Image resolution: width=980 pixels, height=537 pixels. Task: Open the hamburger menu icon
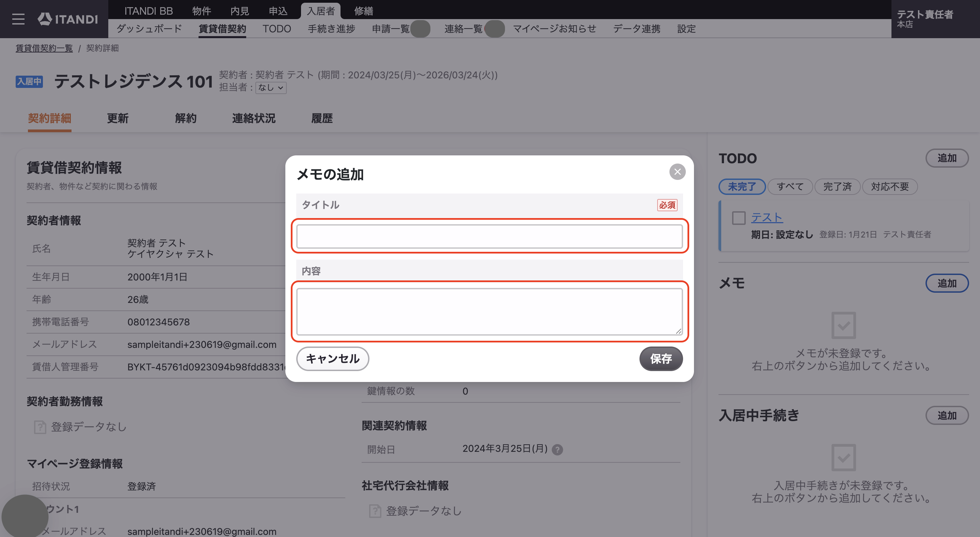tap(18, 19)
